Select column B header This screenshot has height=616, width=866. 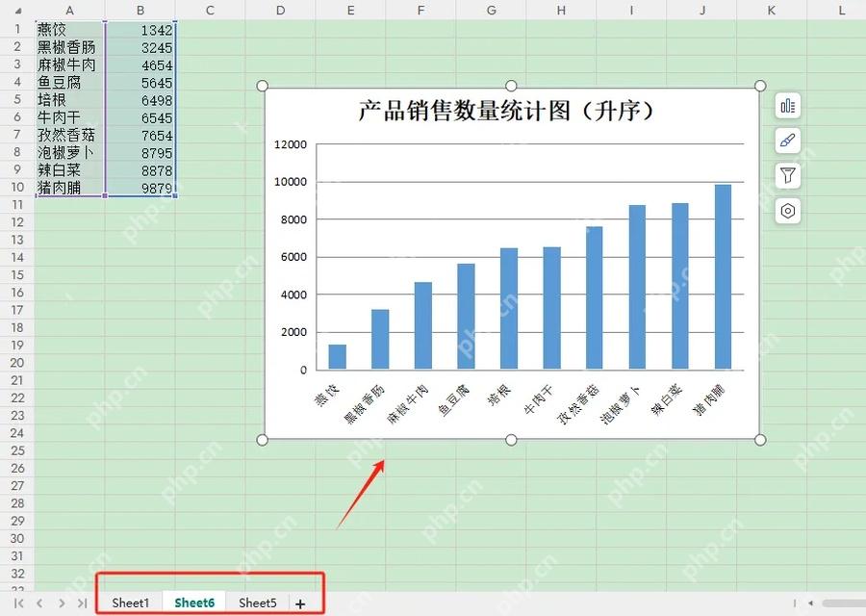coord(140,10)
